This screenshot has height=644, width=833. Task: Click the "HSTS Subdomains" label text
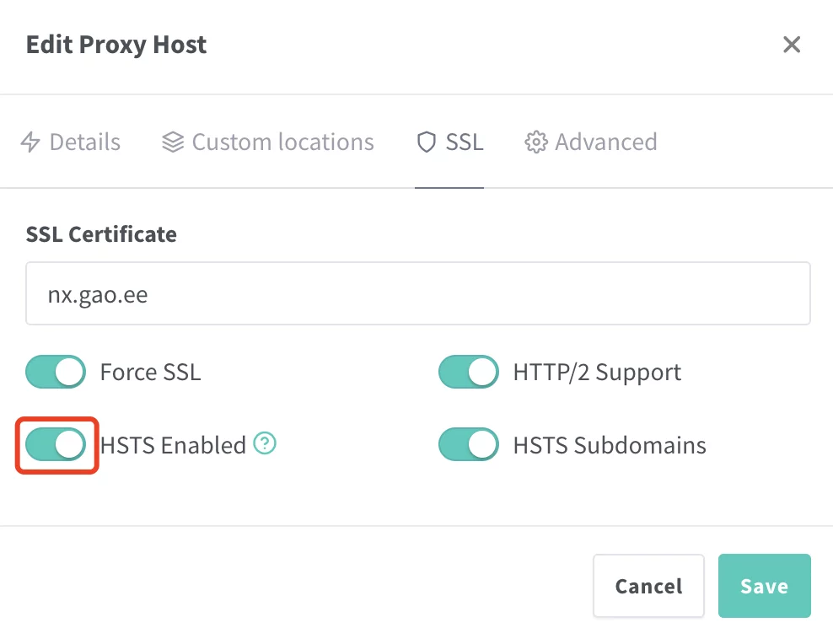point(609,444)
